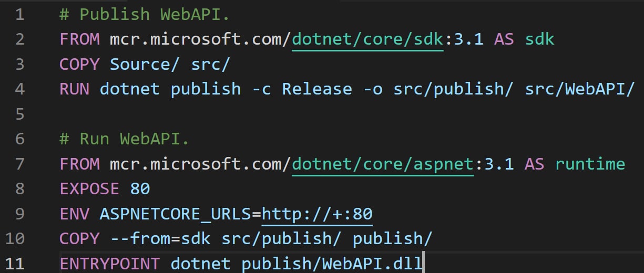Open the dotnet/core/sdk image link
This screenshot has width=644, height=273.
click(x=368, y=39)
